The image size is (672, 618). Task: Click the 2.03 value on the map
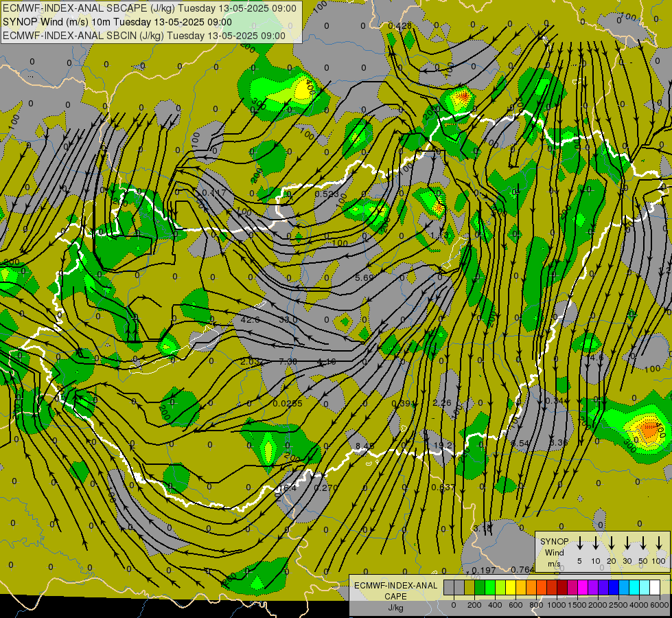pos(250,362)
